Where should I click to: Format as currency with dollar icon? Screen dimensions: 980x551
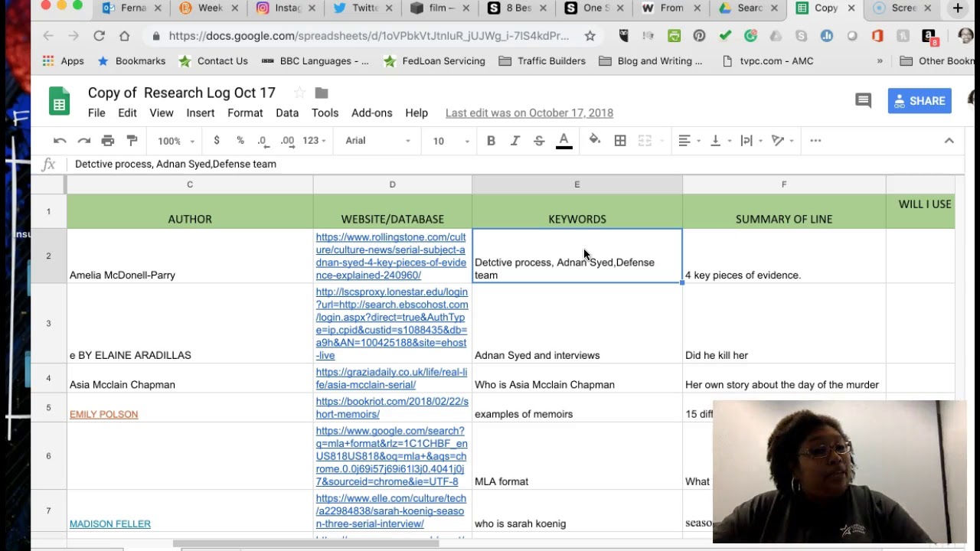pos(217,141)
